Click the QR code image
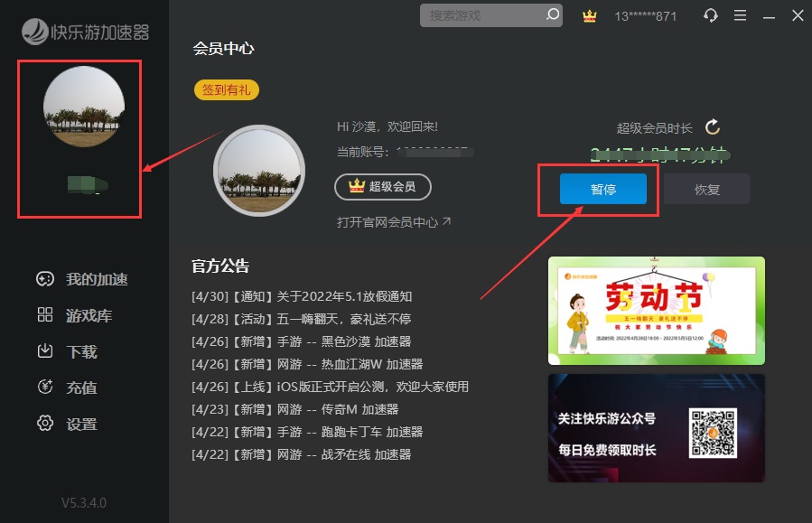Viewport: 812px width, 523px height. point(713,433)
